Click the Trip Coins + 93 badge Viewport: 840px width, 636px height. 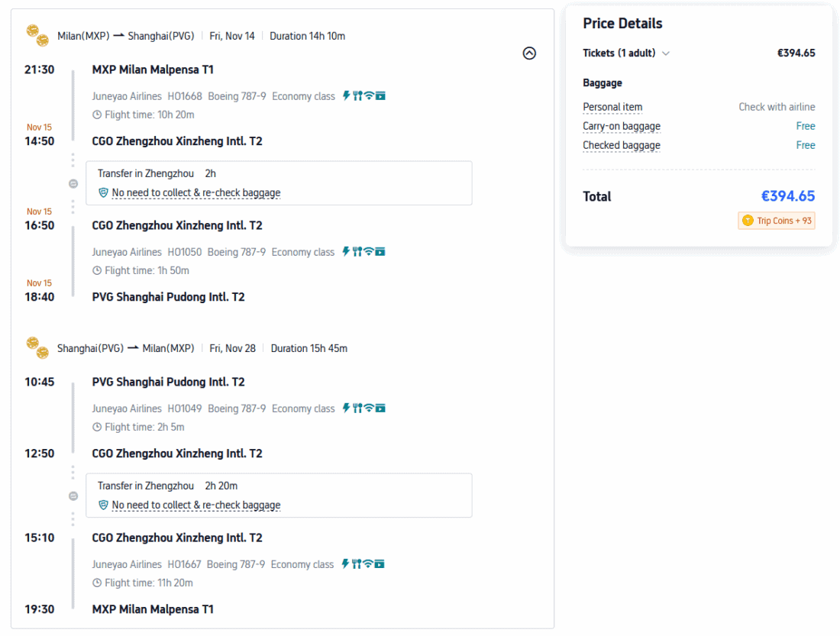(x=777, y=221)
